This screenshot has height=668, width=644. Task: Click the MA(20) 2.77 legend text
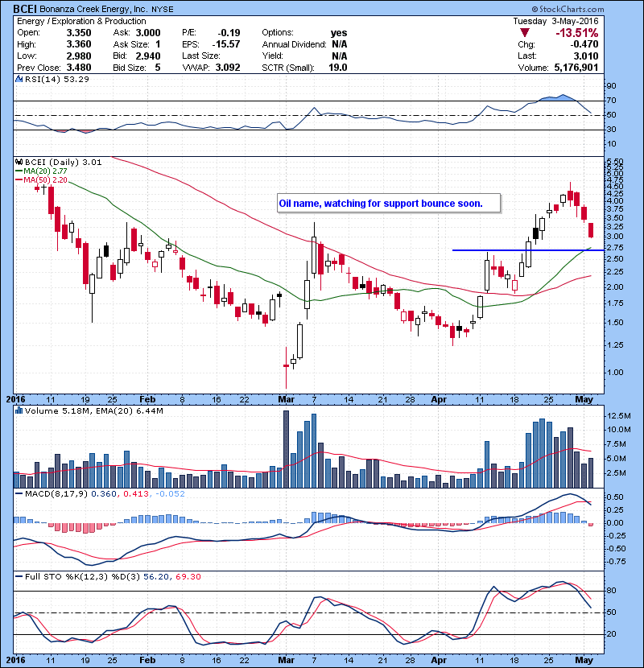[x=45, y=171]
